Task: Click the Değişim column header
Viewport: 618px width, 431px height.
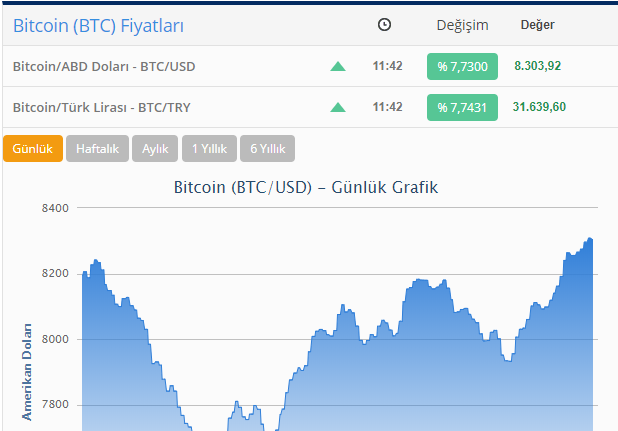Action: coord(462,25)
